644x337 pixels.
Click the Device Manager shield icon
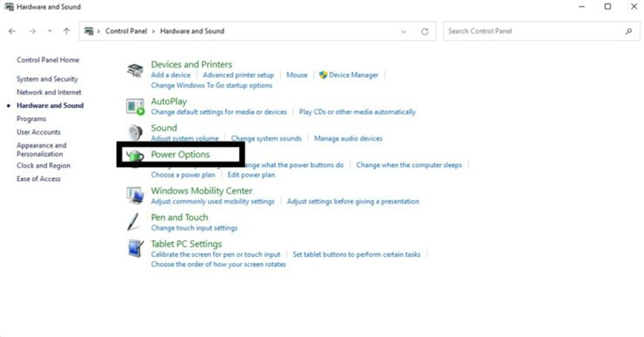tap(323, 75)
